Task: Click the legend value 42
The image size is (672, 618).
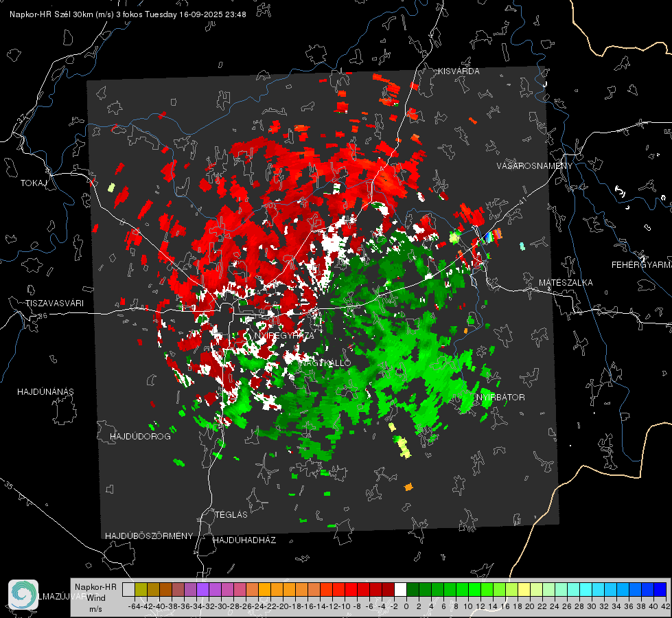Action: [x=666, y=606]
